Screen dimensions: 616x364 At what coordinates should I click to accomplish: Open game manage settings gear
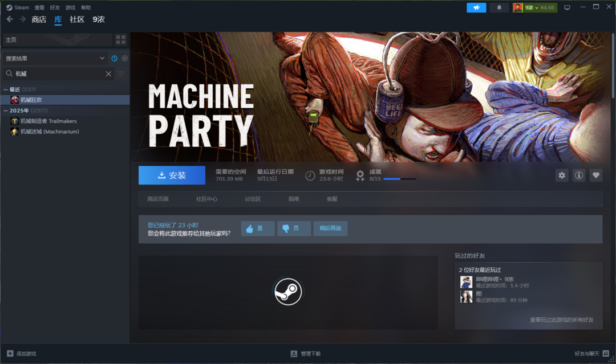(562, 175)
